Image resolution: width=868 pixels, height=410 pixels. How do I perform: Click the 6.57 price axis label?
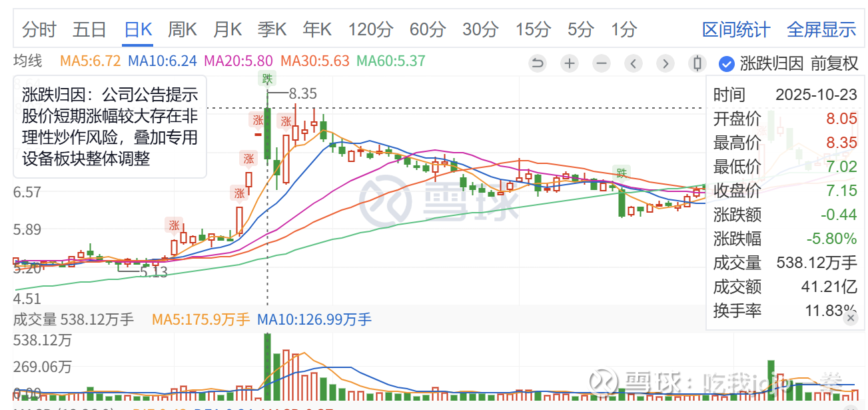click(x=28, y=192)
